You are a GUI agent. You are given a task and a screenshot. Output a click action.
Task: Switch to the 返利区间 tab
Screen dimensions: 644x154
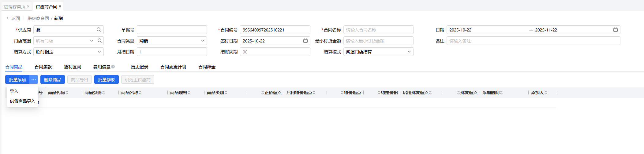click(73, 67)
